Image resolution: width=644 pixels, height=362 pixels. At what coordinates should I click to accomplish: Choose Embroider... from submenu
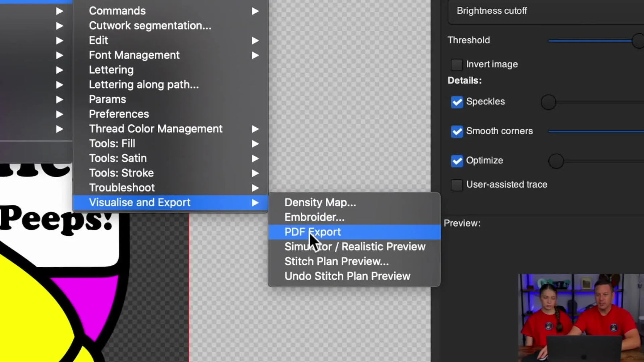[x=354, y=217]
